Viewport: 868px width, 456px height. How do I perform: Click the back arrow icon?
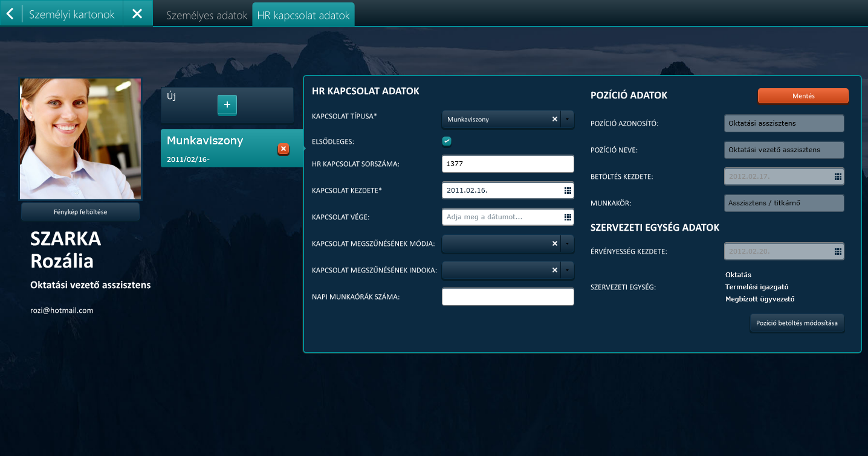tap(10, 13)
